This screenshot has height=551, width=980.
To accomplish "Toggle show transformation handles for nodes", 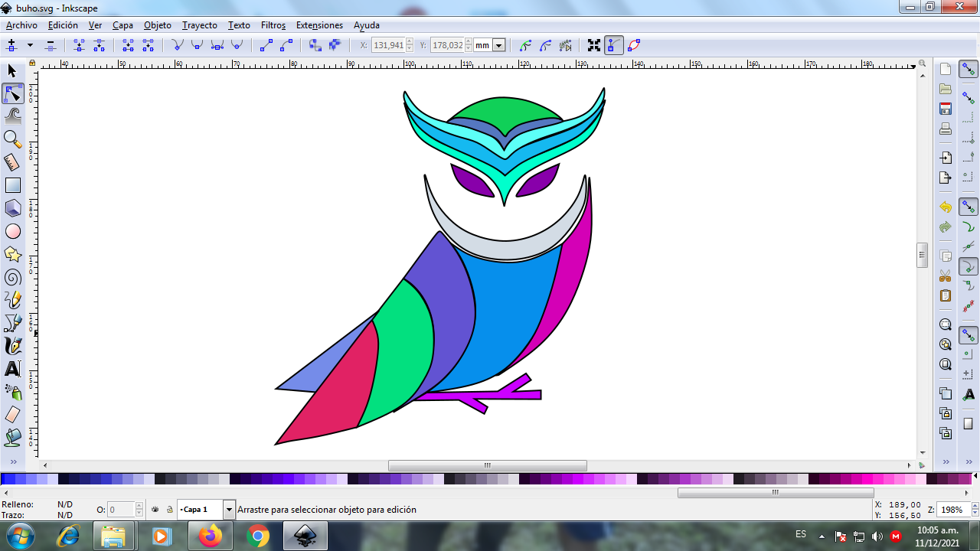I will [594, 45].
